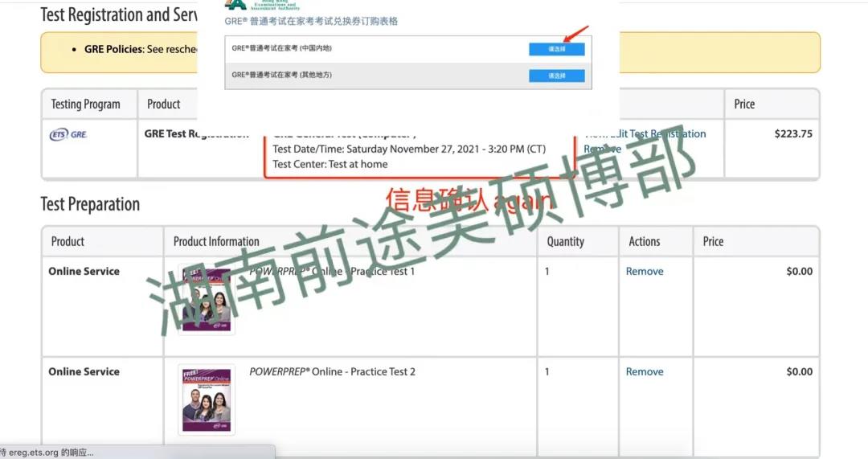Screen dimensions: 868x459
Task: Click the 'Quantity' column header
Action: pos(565,241)
